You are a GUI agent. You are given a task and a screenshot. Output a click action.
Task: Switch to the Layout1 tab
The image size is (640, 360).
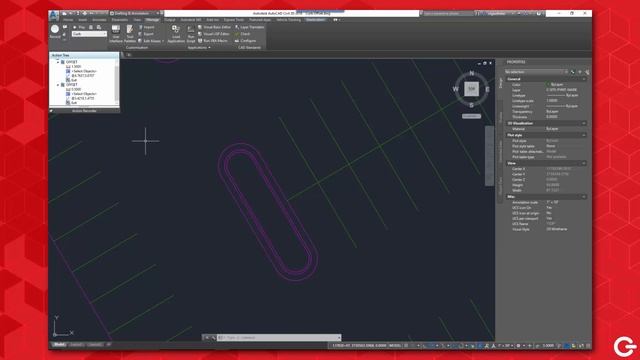pyautogui.click(x=76, y=345)
